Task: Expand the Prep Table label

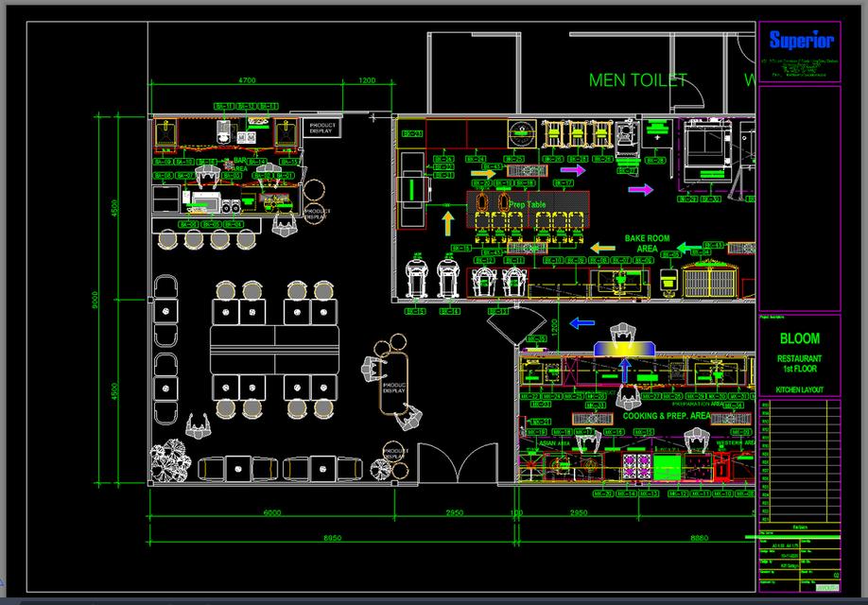Action: tap(529, 203)
